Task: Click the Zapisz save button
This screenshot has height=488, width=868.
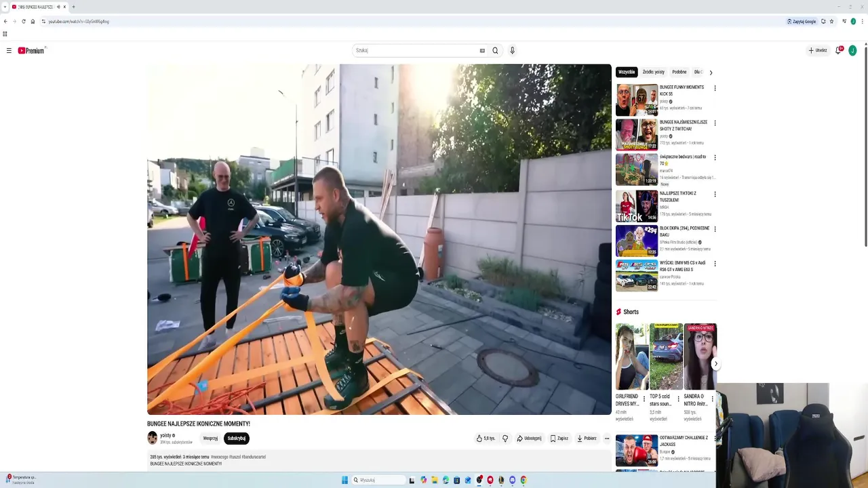Action: click(559, 439)
